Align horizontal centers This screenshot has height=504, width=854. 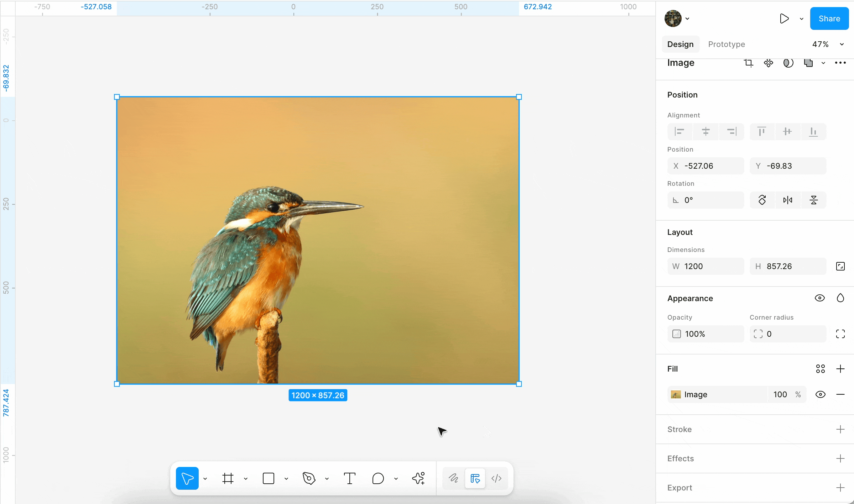[x=706, y=132]
